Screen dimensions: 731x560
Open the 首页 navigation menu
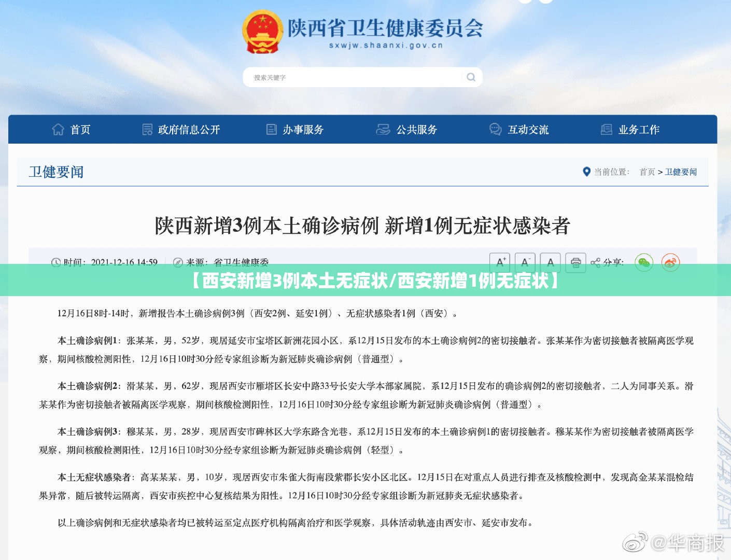[x=71, y=130]
